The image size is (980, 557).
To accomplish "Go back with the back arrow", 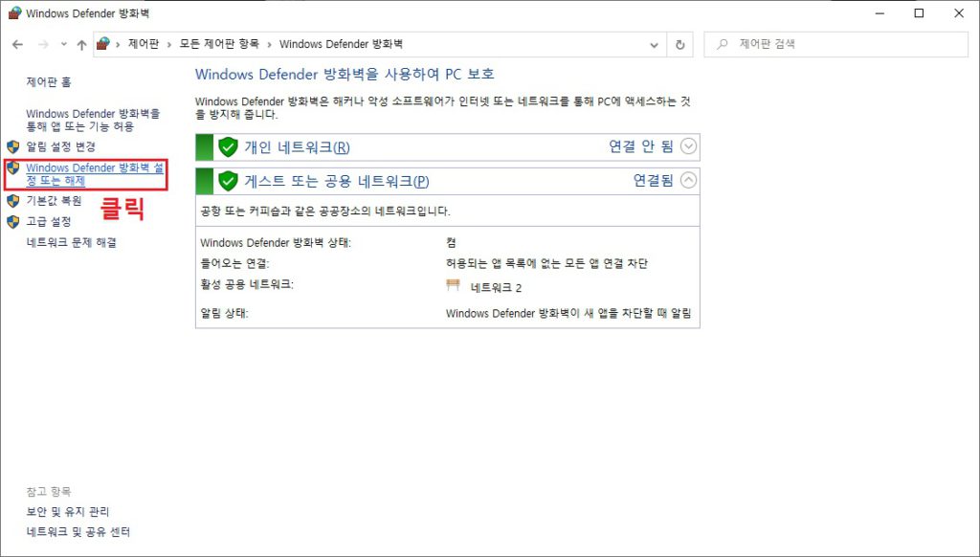I will tap(17, 44).
